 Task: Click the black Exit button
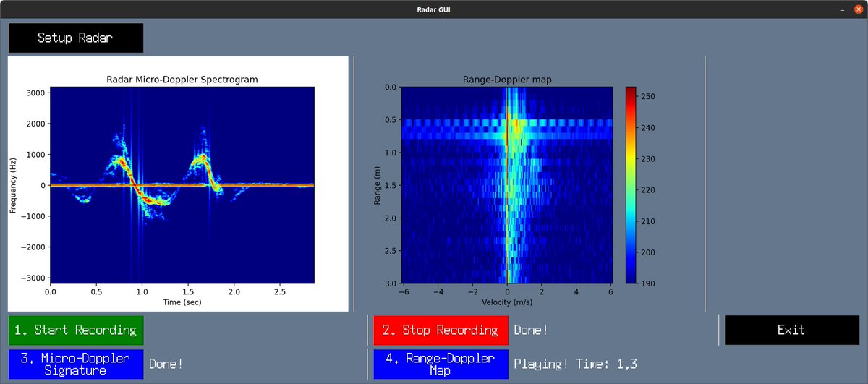(x=792, y=330)
